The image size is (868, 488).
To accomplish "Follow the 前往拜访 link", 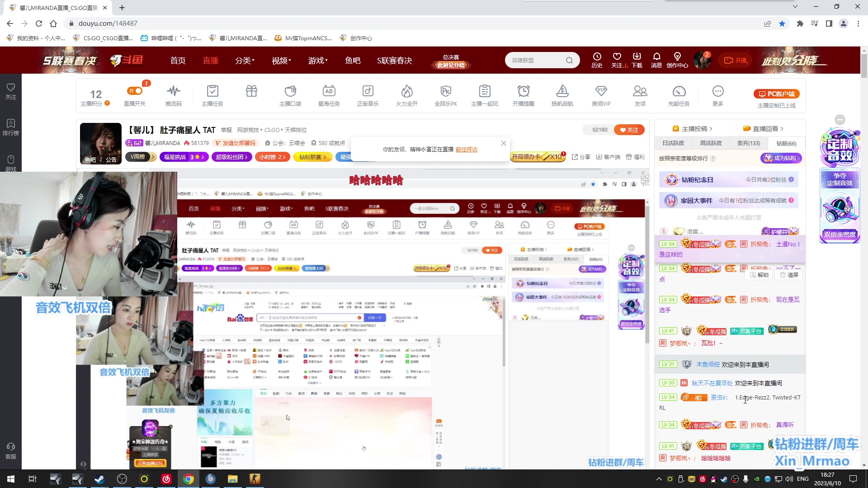I will click(466, 149).
